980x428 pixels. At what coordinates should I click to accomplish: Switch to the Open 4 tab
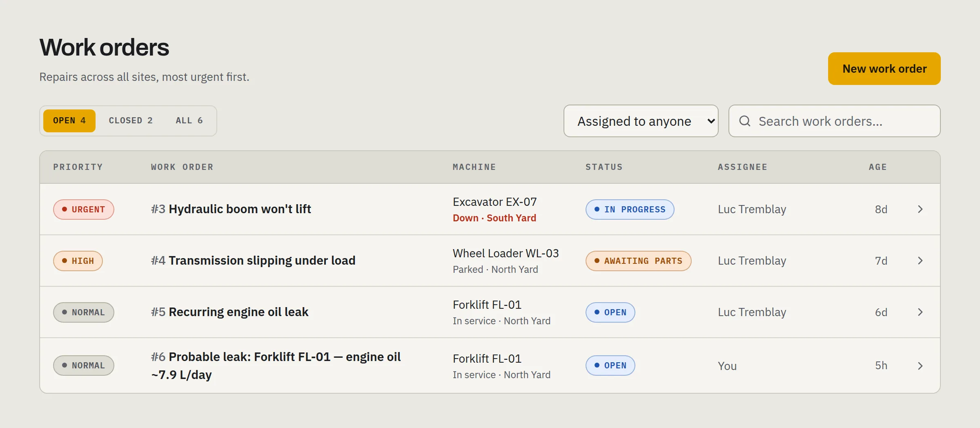69,121
